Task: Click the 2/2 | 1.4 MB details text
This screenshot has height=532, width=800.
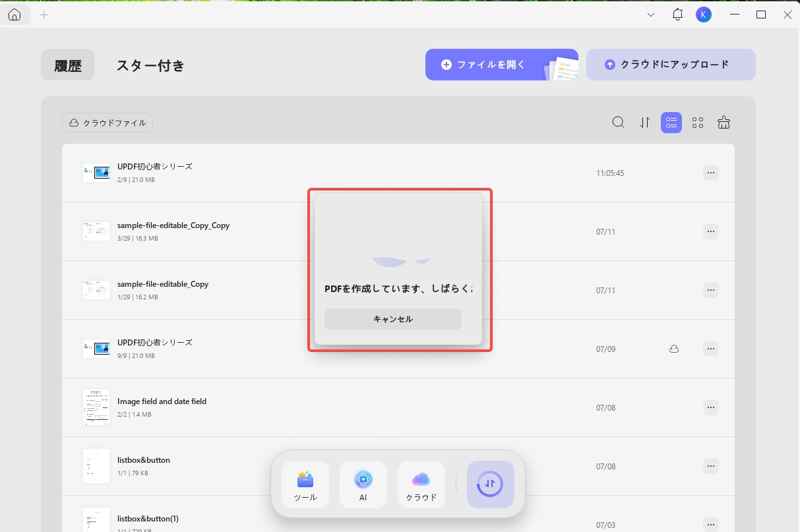Action: pyautogui.click(x=135, y=415)
